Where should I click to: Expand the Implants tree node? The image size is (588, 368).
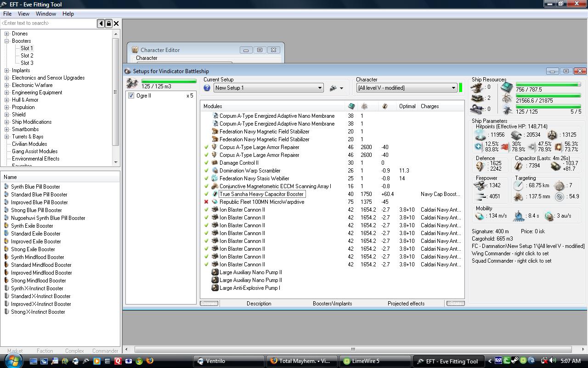click(x=7, y=70)
